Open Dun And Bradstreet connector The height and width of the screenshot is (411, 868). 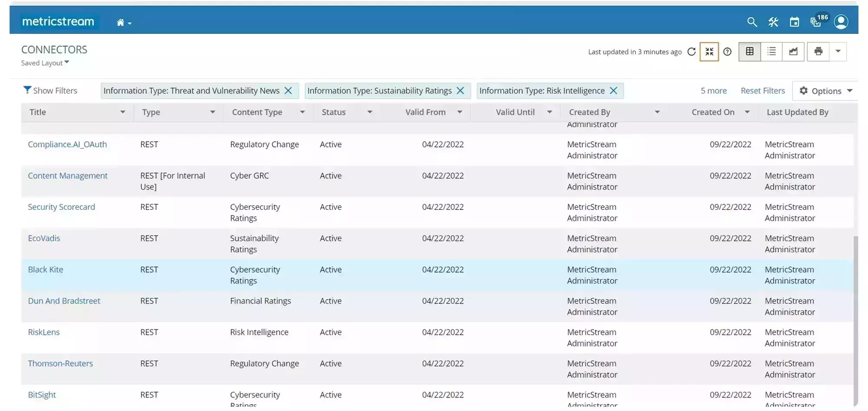pyautogui.click(x=64, y=301)
